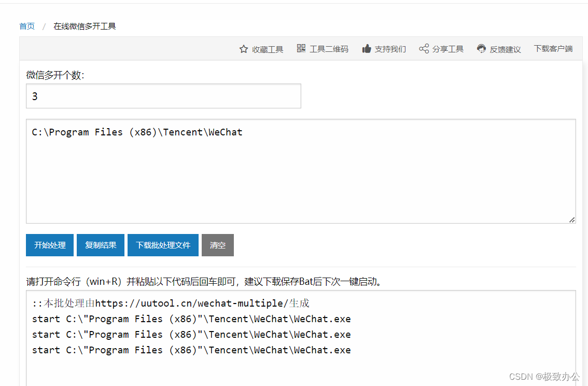The height and width of the screenshot is (386, 588).
Task: Click the QR code icon for 工具二维码
Action: (301, 48)
